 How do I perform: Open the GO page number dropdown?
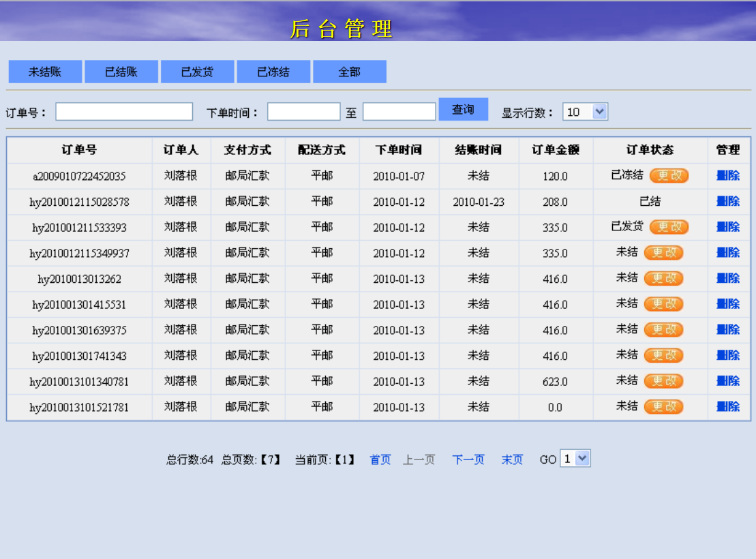click(575, 459)
